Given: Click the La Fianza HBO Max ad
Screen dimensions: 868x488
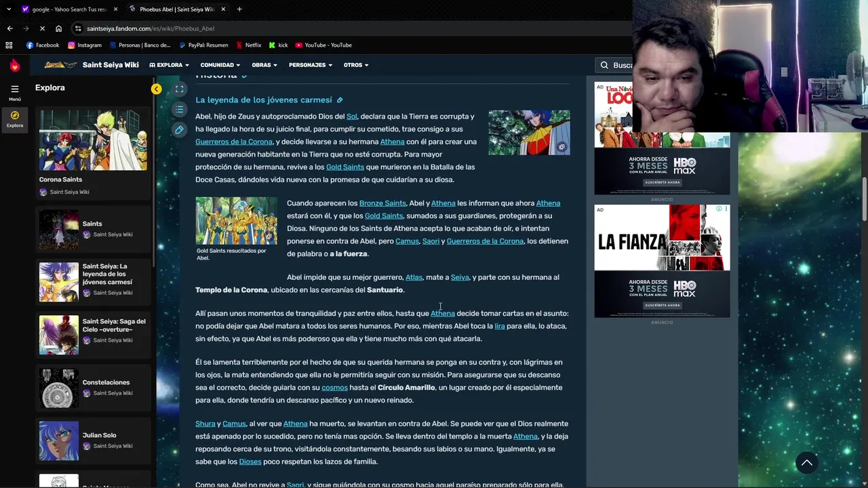Looking at the screenshot, I should click(x=663, y=261).
